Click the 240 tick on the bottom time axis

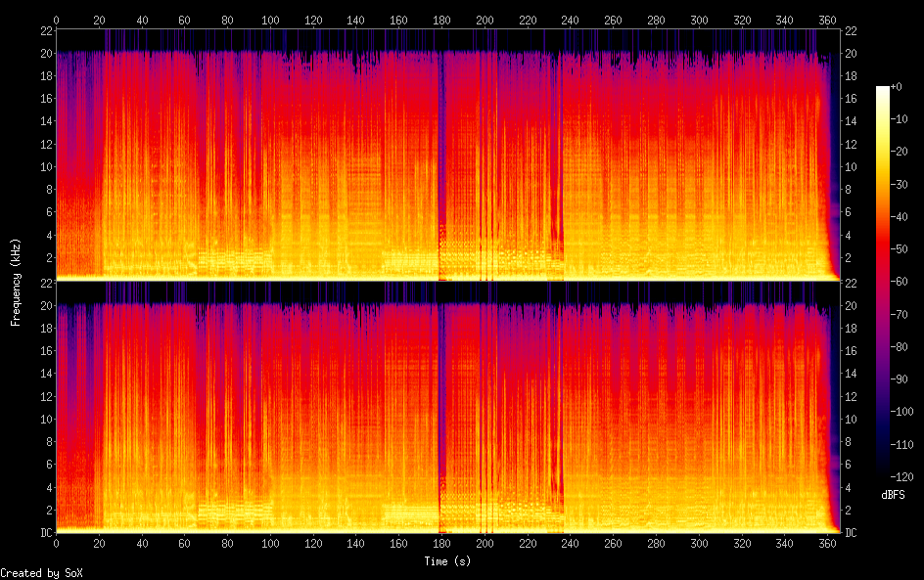click(570, 543)
